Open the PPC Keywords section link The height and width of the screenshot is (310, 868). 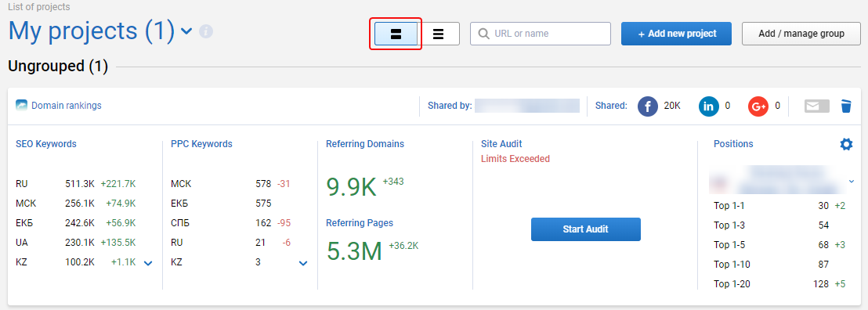[201, 144]
